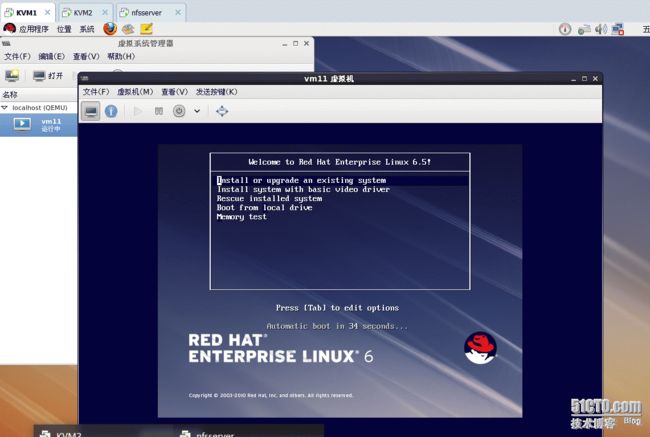
Task: Open the 应用程序 applications menu
Action: tap(26, 29)
